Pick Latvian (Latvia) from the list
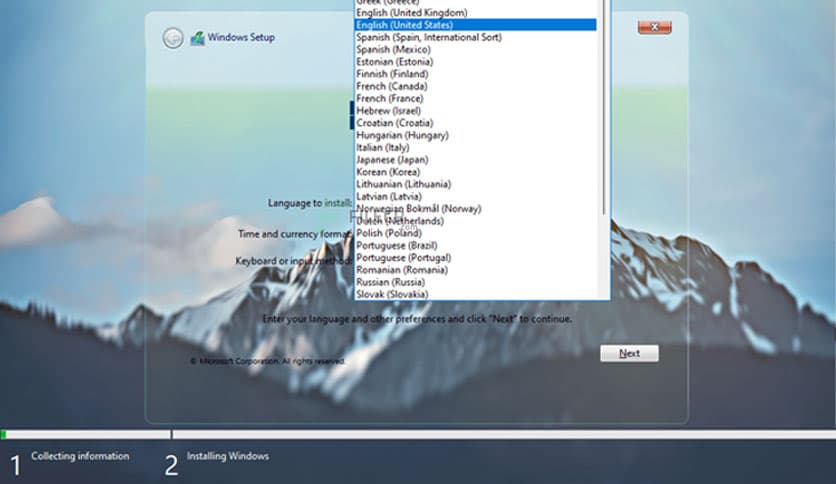 tap(476, 196)
